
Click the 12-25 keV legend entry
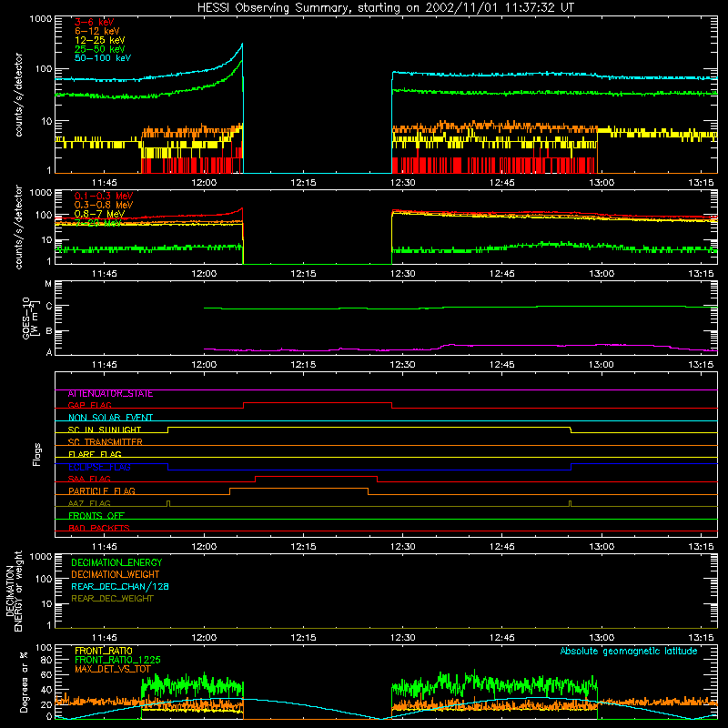100,40
